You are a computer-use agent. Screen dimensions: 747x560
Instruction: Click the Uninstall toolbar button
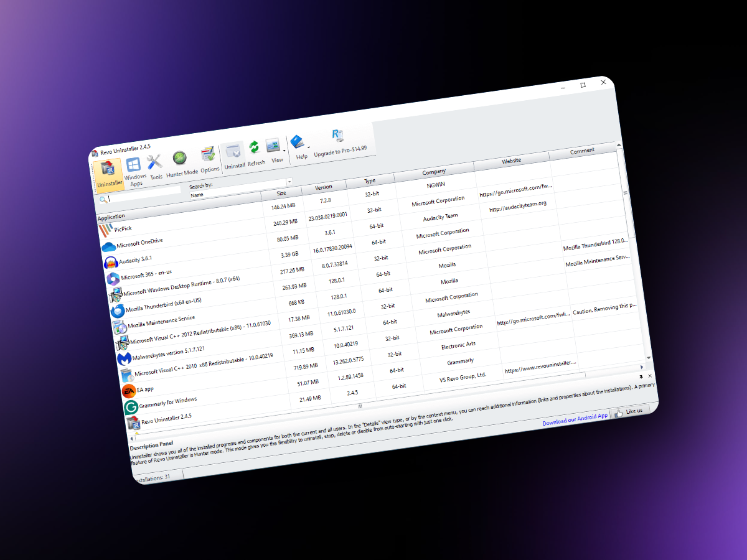click(234, 156)
